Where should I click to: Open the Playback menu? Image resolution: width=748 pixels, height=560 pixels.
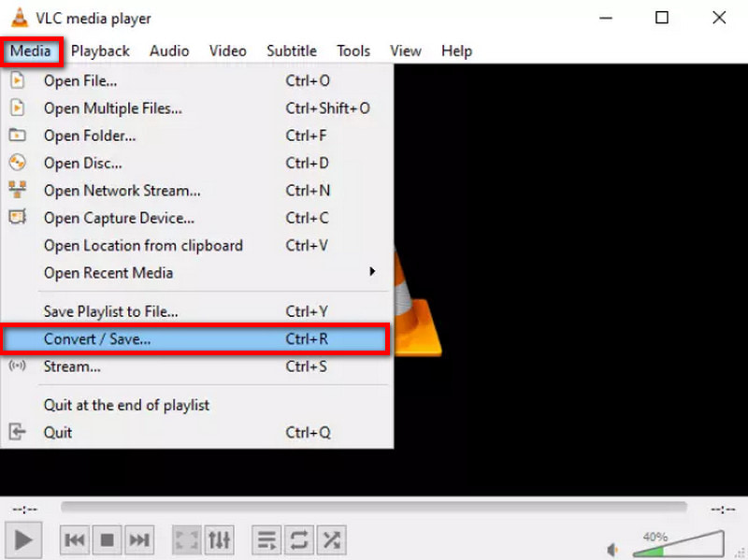[100, 50]
